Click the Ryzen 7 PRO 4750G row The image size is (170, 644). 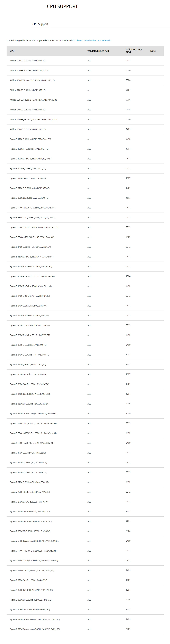(85, 570)
